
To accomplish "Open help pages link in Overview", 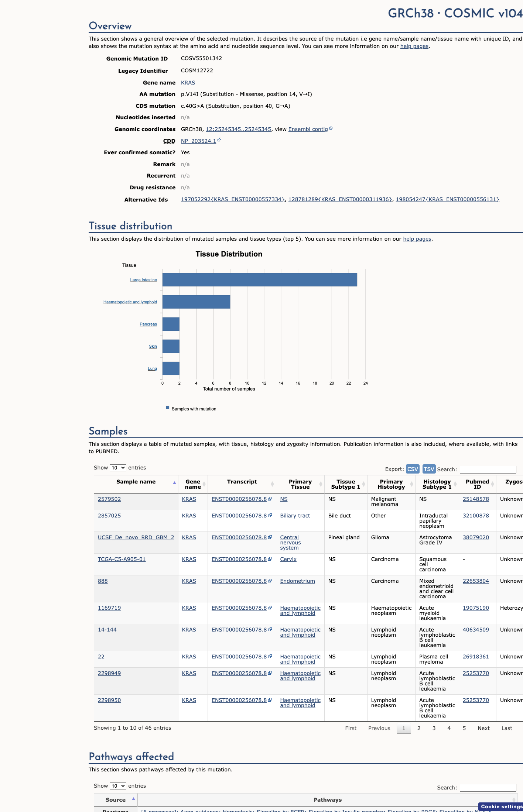I will [x=414, y=46].
